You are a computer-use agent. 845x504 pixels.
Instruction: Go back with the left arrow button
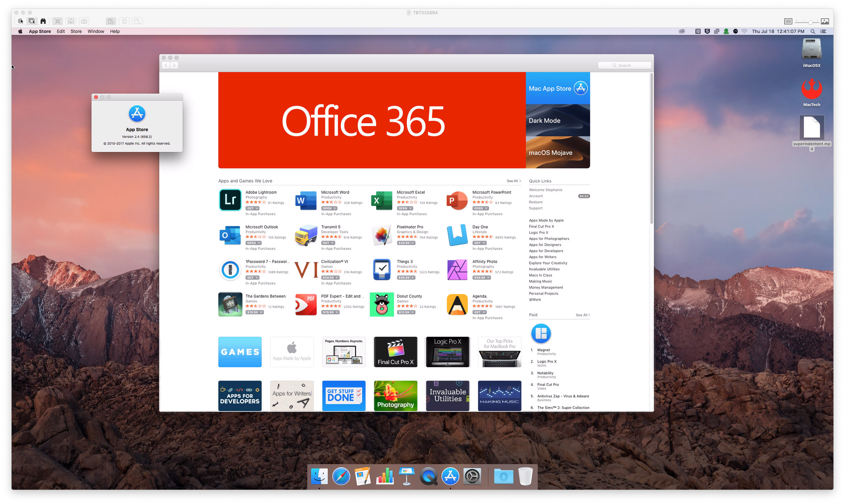[x=166, y=65]
